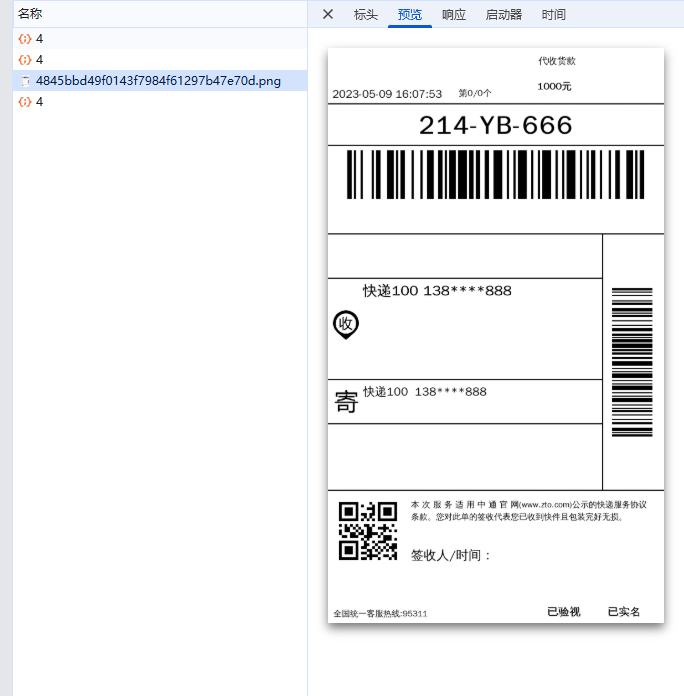Click the JSON icon of the topmost request
684x696 pixels.
click(25, 39)
